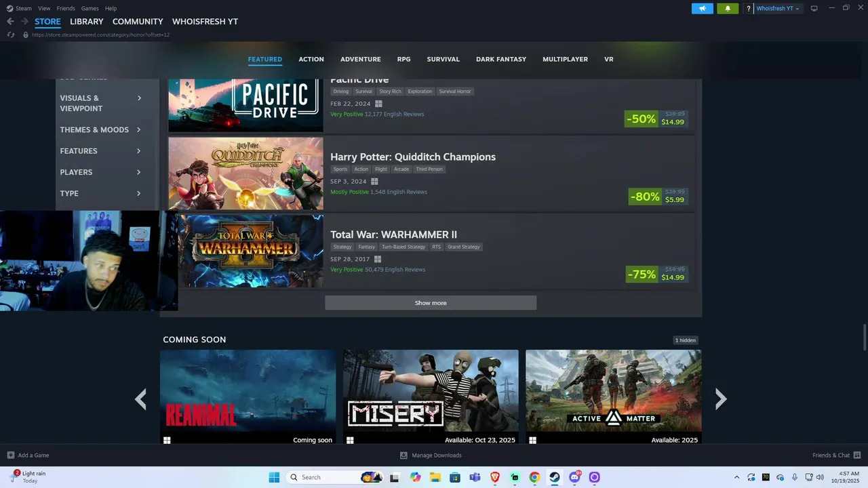Click the Add a Game plus icon
Image resolution: width=868 pixels, height=488 pixels.
[10, 455]
